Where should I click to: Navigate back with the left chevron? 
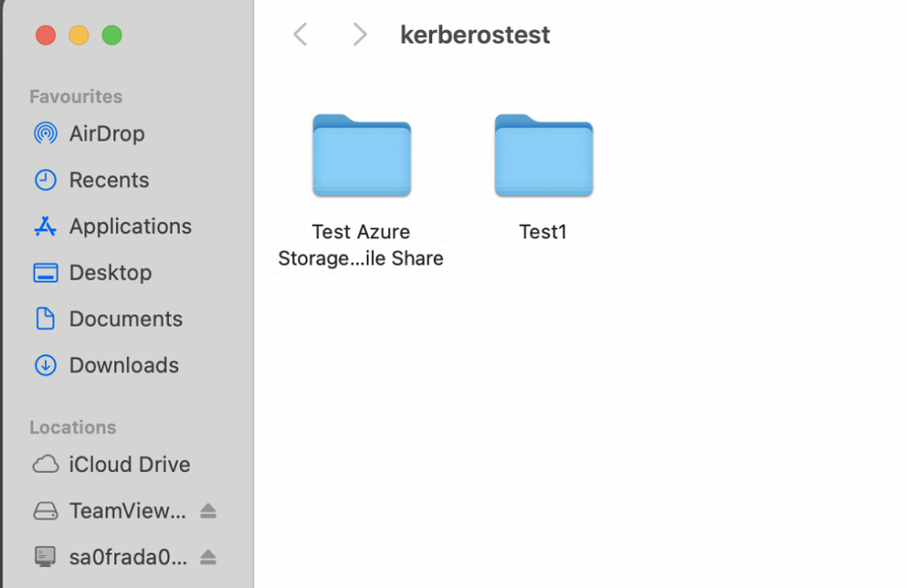pyautogui.click(x=300, y=35)
